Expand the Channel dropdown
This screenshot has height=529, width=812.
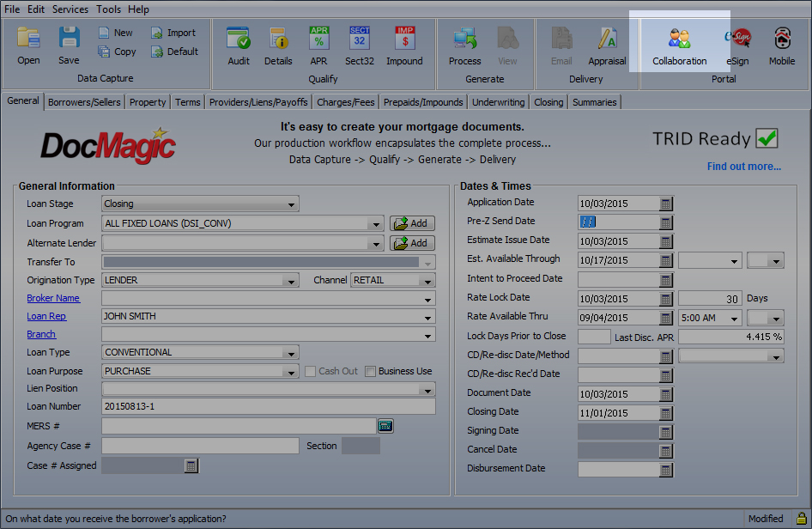click(x=427, y=281)
